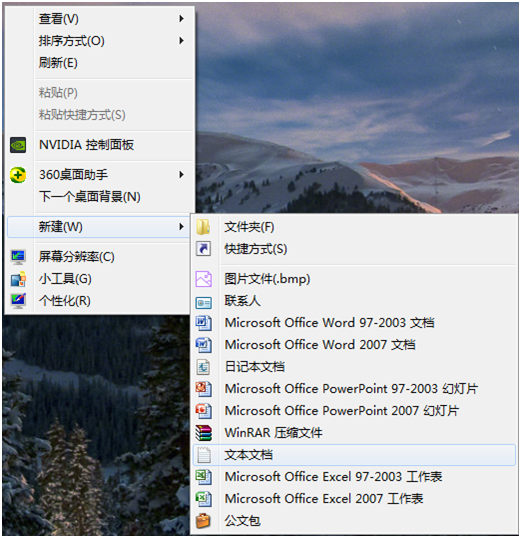This screenshot has width=521, height=538.
Task: Click the shortcut arrow icon beside 快捷方式(S)
Action: click(x=203, y=249)
